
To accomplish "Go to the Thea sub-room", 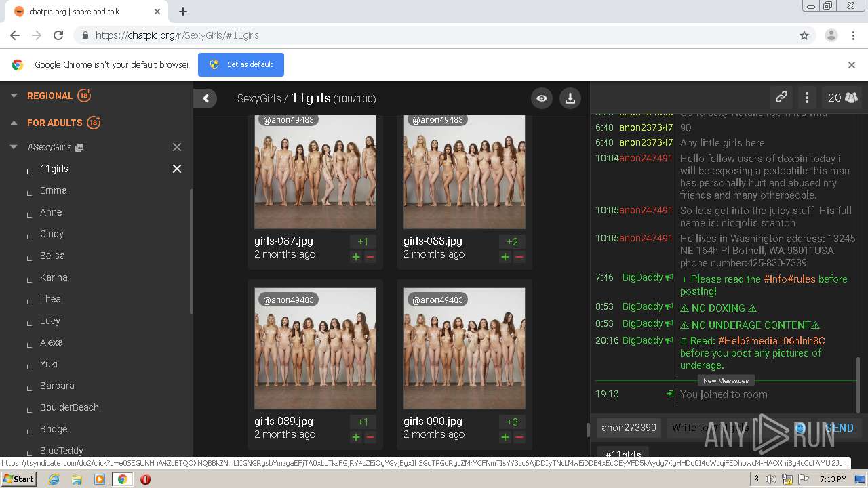I will point(50,299).
